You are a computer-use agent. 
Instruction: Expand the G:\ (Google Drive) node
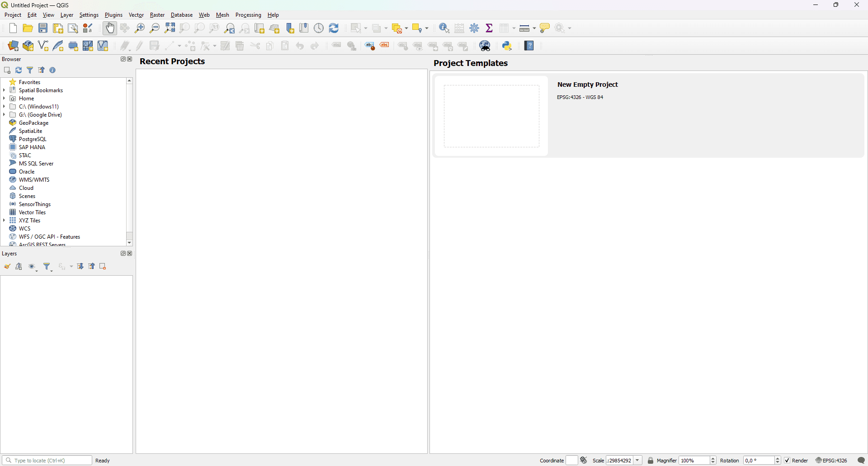click(4, 115)
